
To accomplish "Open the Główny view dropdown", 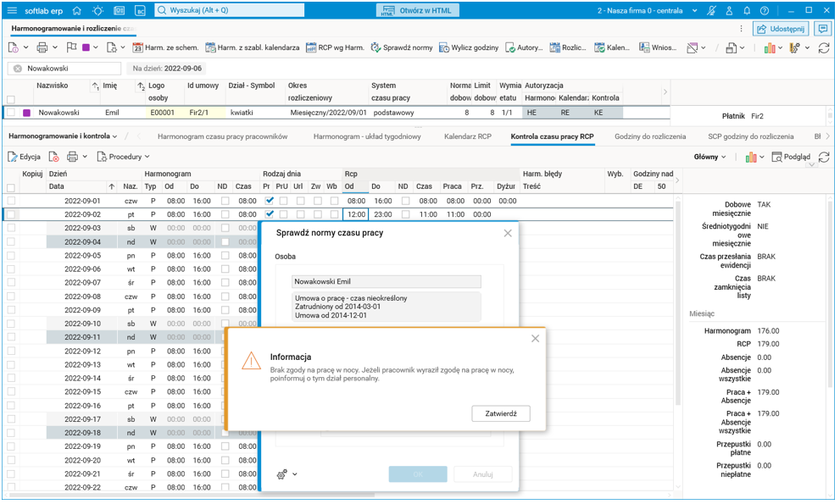I will (x=709, y=157).
